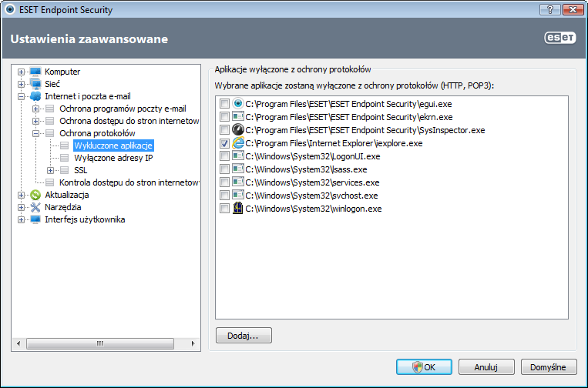Image resolution: width=588 pixels, height=388 pixels.
Task: Select SSL tree item label
Action: (x=81, y=170)
